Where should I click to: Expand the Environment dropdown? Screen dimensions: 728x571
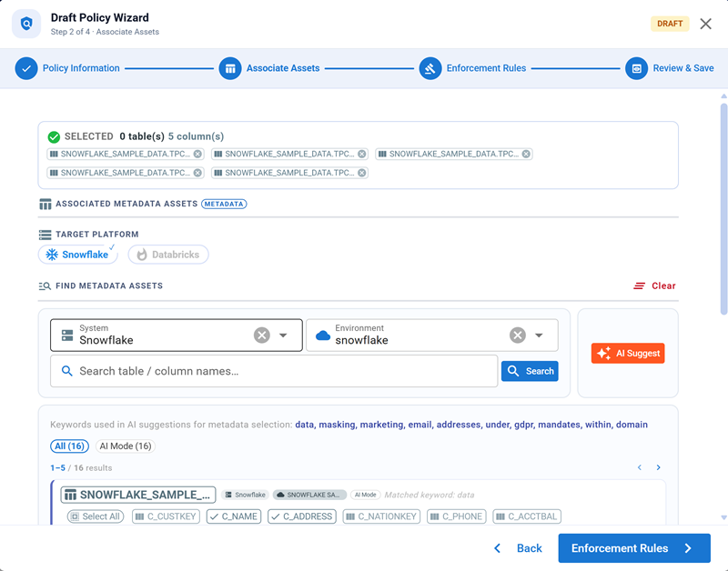click(539, 336)
